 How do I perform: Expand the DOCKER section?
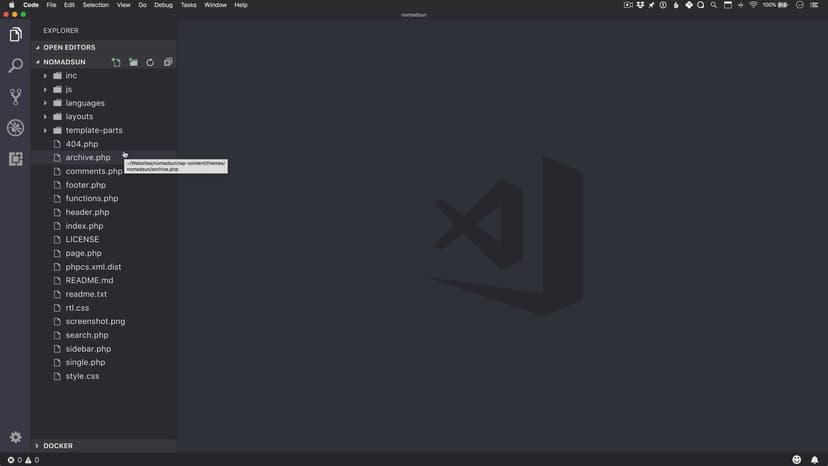58,446
